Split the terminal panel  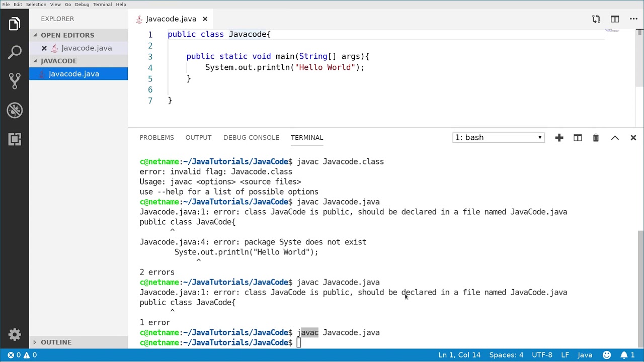578,138
